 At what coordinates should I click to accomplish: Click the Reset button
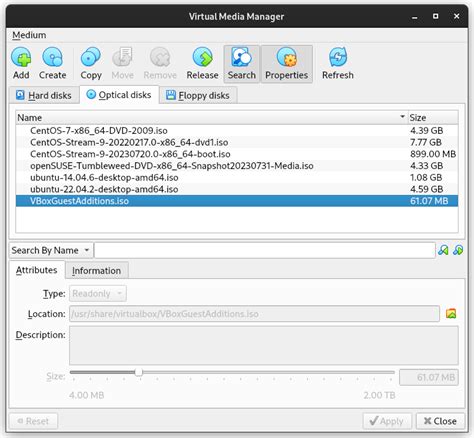33,421
